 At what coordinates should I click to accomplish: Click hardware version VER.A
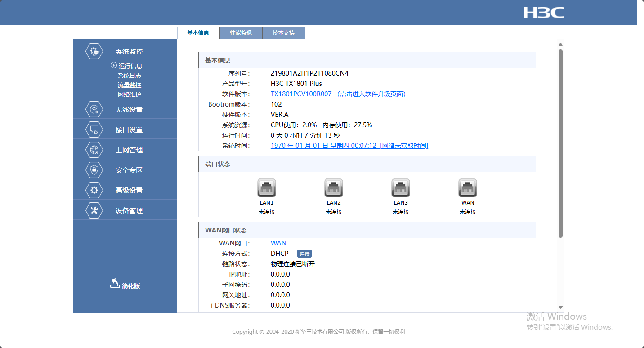280,115
